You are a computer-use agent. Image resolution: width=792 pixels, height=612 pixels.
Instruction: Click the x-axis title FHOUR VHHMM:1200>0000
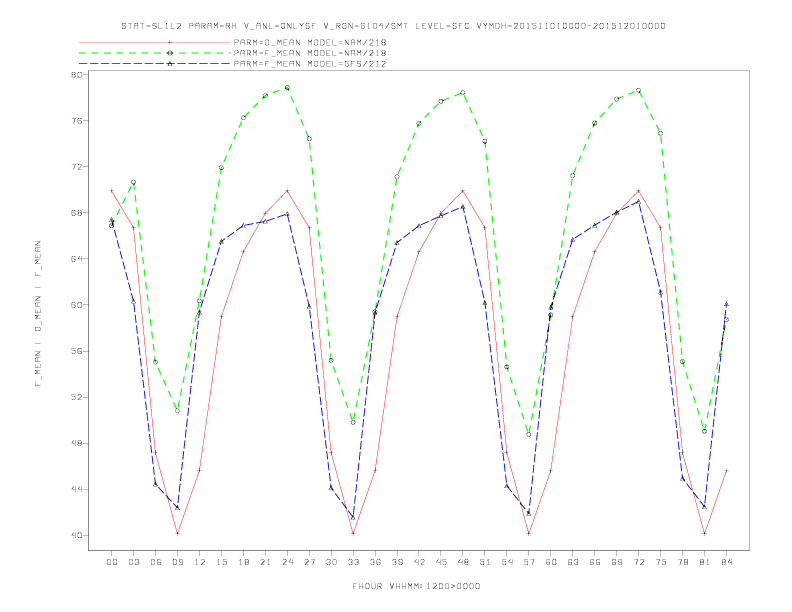tap(416, 586)
